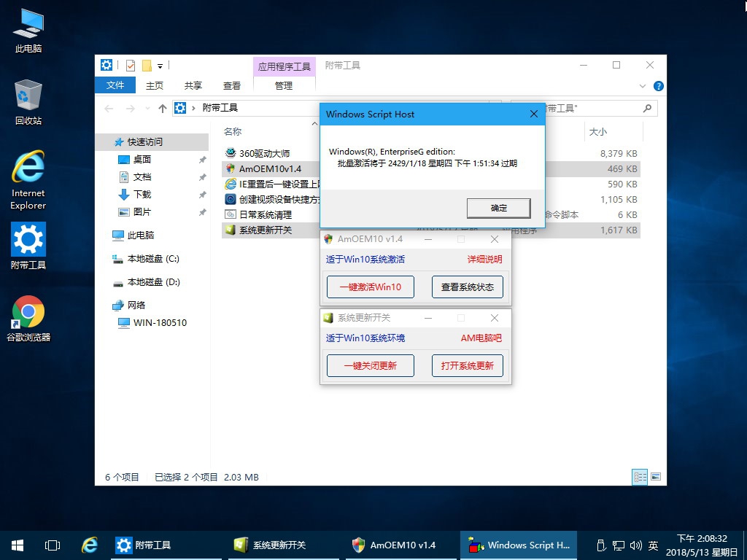Viewport: 747px width, 560px height.
Task: Click network icon in system tray
Action: [619, 545]
